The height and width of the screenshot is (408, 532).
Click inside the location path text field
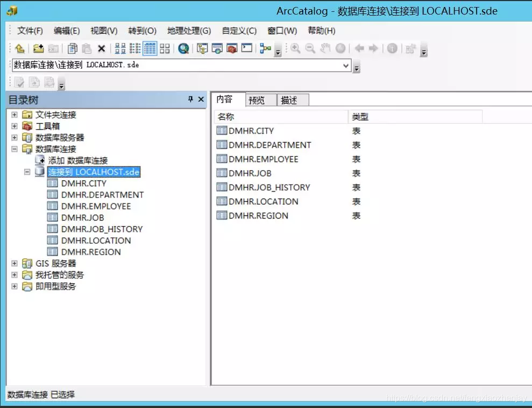pos(176,65)
